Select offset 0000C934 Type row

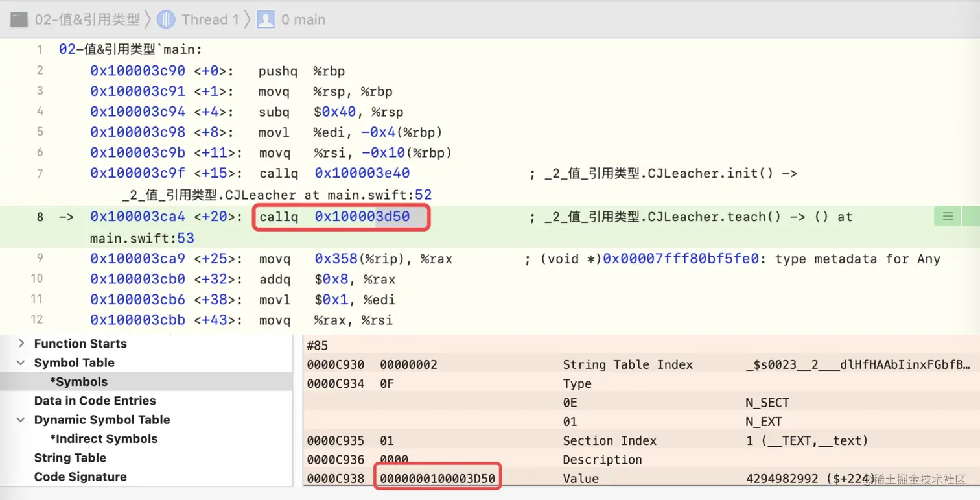point(336,383)
